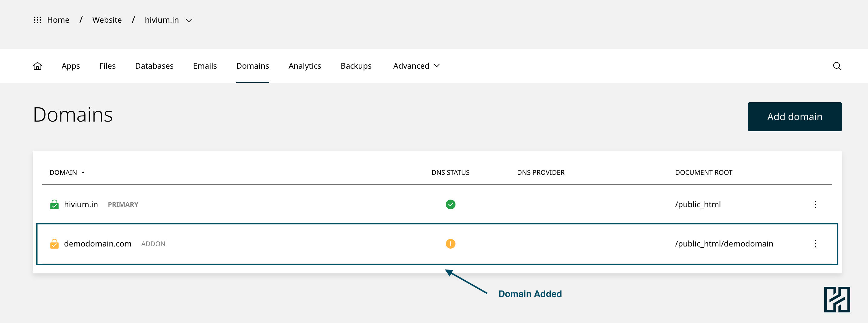This screenshot has height=323, width=868.
Task: Click the apps grid icon beside Home
Action: [38, 20]
